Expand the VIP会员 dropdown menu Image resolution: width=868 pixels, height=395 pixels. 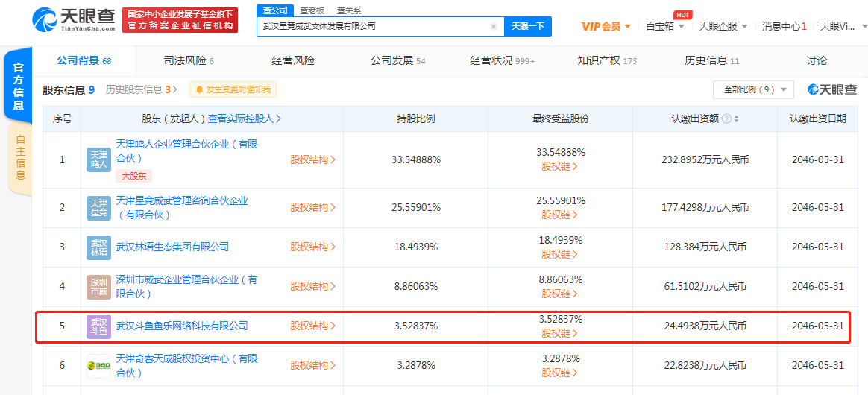coord(606,26)
